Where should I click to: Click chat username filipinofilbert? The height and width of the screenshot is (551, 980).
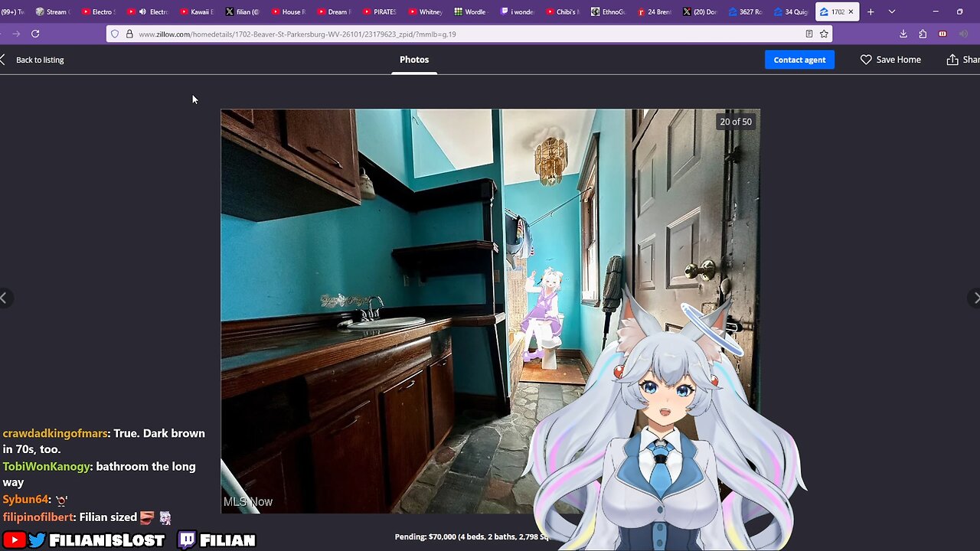[38, 517]
